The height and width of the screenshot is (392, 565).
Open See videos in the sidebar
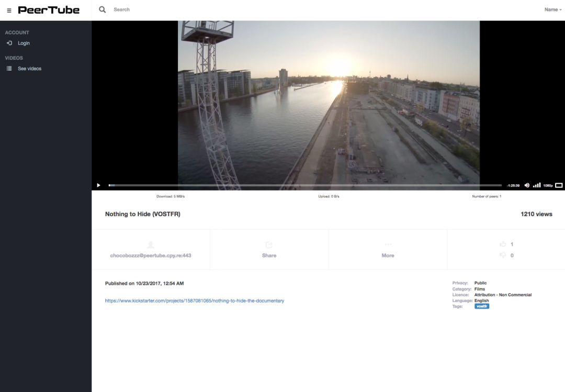pyautogui.click(x=29, y=69)
